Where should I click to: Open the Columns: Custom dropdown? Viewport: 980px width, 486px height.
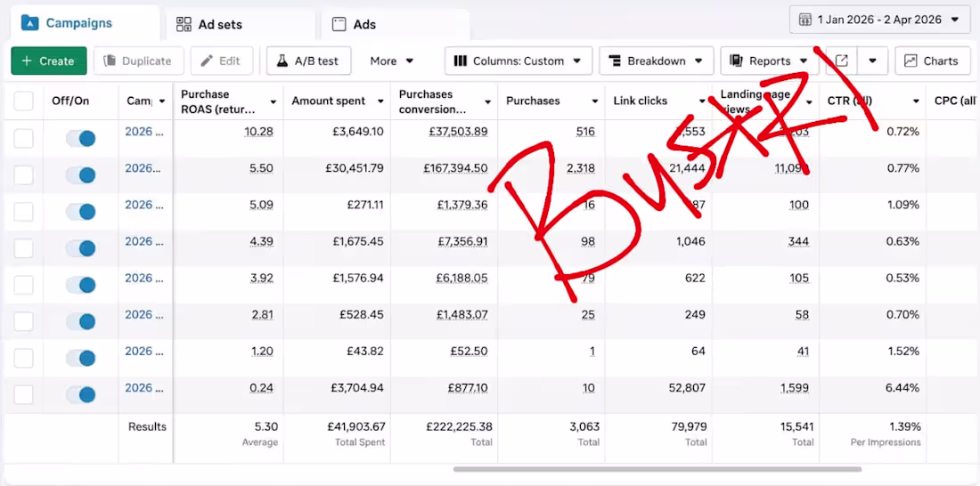pos(519,61)
